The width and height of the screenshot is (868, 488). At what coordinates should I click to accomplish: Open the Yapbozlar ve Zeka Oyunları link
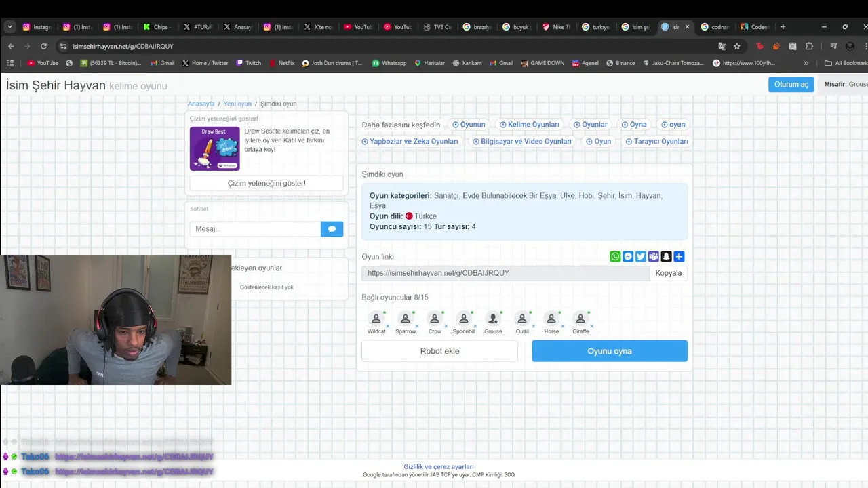[410, 142]
